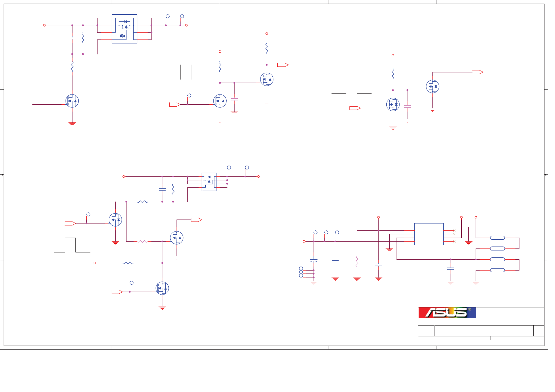Click the arrow marker on the left sheet border
Screen dimensions: 555x392
tap(2, 175)
